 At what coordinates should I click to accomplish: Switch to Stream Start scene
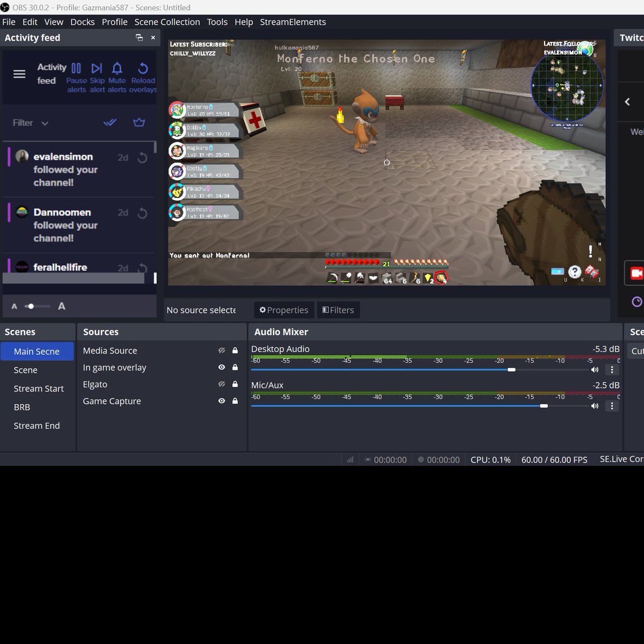pos(37,389)
